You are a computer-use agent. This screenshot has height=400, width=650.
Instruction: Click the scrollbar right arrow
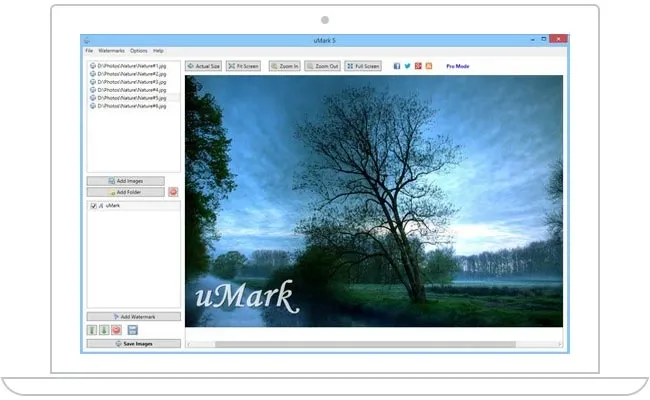(x=560, y=344)
